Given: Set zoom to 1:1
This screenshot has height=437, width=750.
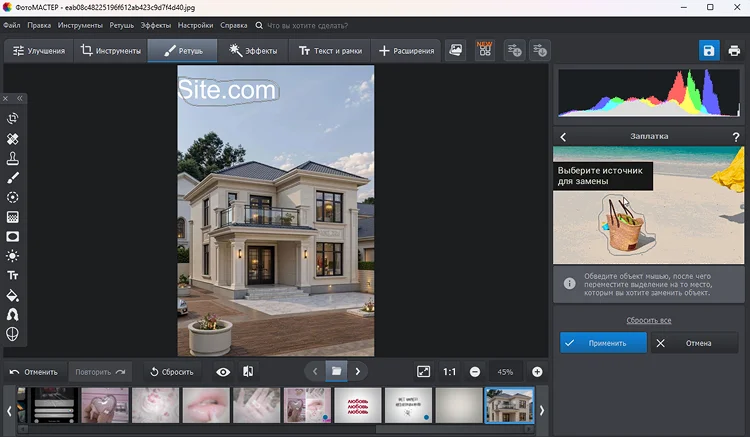Looking at the screenshot, I should click(449, 371).
